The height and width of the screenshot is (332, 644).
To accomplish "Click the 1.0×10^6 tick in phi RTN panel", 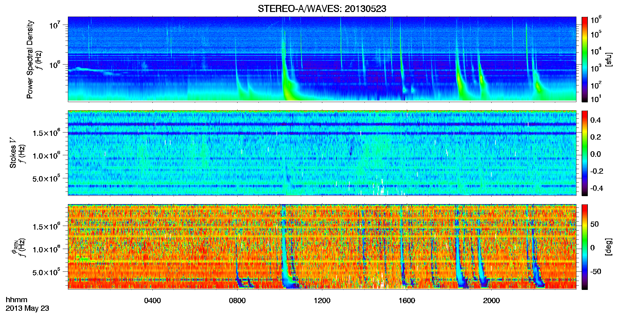I will [x=46, y=249].
